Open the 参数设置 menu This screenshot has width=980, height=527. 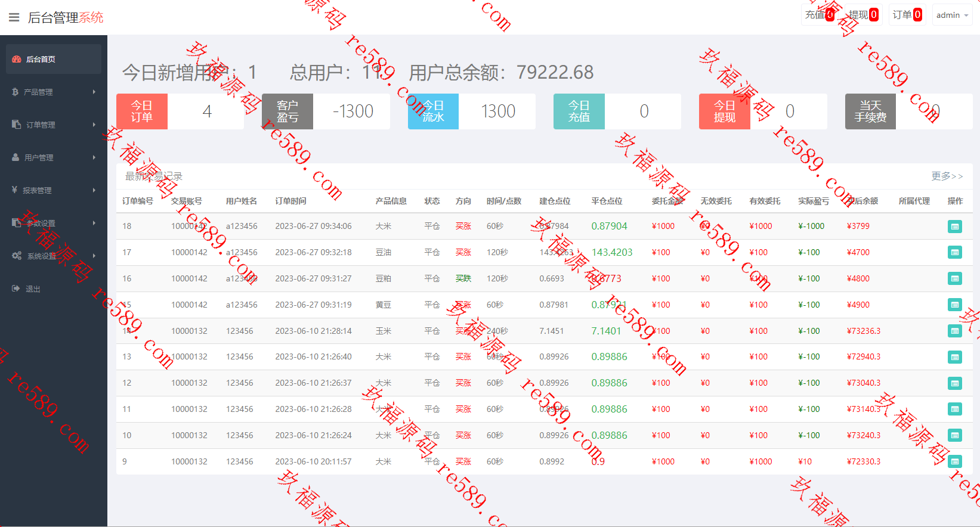[54, 223]
